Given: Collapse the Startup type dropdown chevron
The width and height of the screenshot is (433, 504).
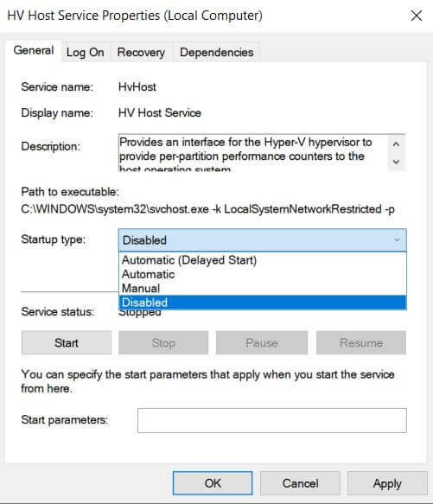Looking at the screenshot, I should (397, 239).
